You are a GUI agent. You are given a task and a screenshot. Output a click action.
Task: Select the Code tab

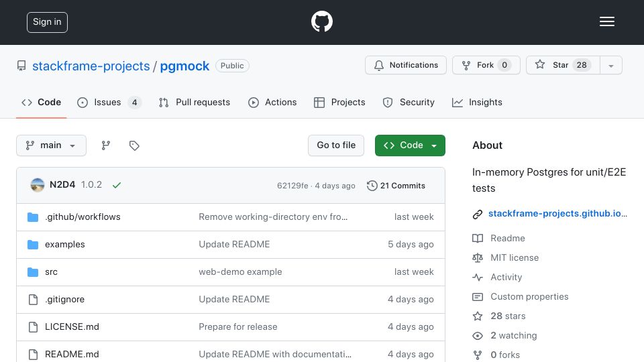click(41, 102)
